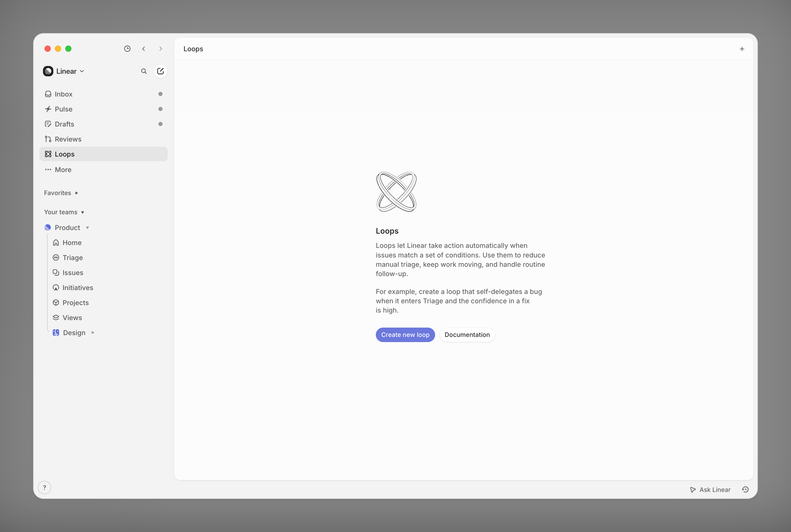Click the large Loops illustration

click(396, 192)
